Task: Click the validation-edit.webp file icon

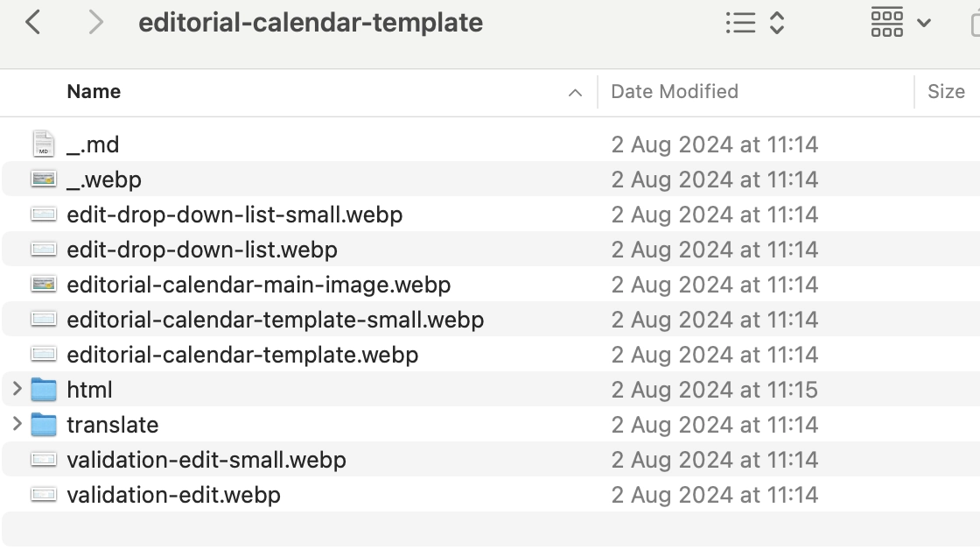Action: 43,494
